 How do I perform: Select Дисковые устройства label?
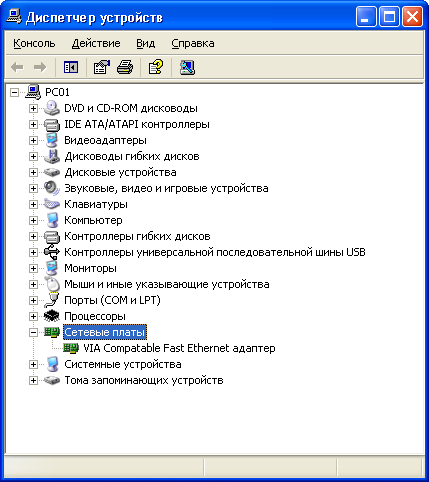click(120, 172)
